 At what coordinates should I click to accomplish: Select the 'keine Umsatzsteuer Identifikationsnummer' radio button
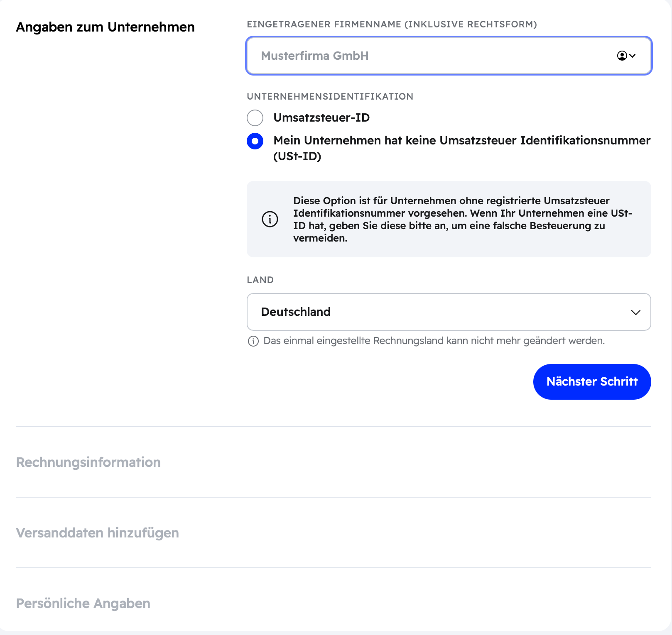(255, 141)
